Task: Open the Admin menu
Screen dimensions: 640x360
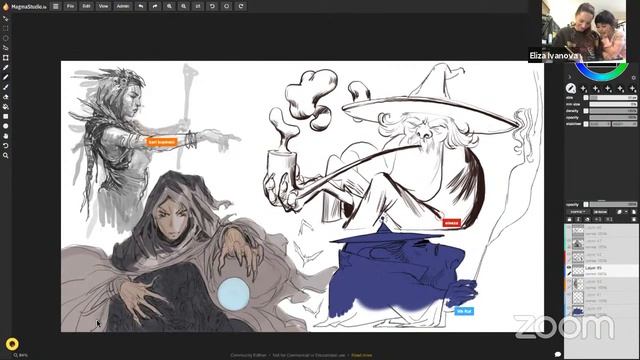Action: click(123, 7)
